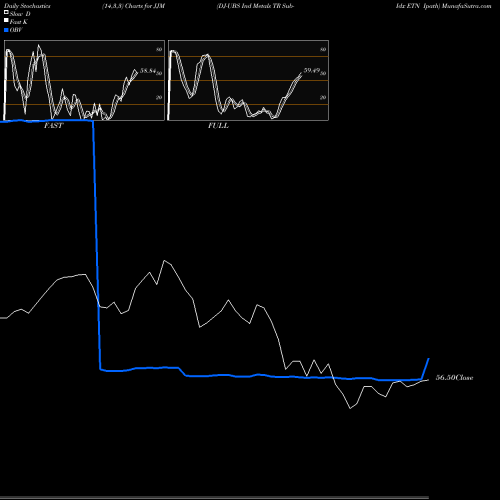This screenshot has height=500, width=500.
Task: Click the FULL stochastic chart label
Action: 218,126
